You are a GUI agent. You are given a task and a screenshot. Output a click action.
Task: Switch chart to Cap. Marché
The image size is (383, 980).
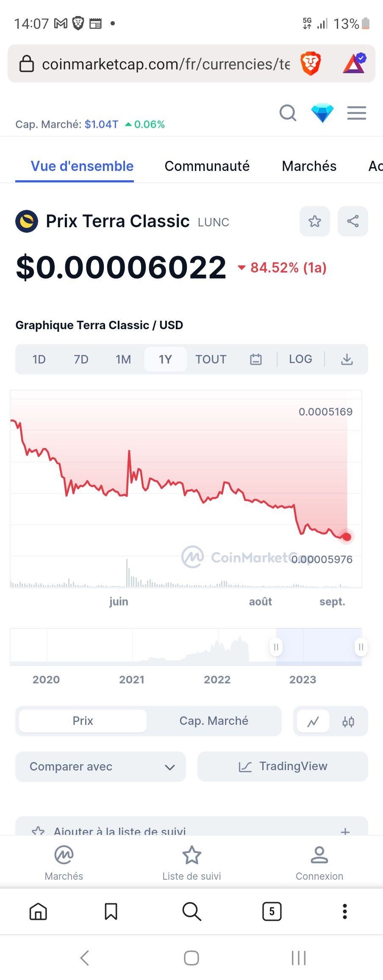pos(214,721)
